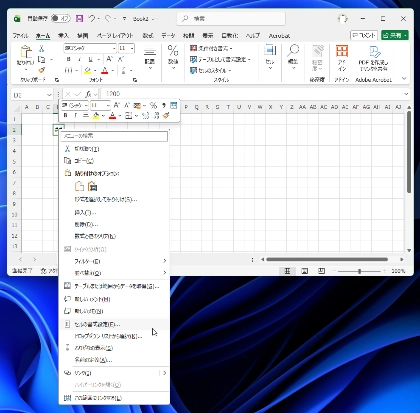Click center align icon in mini toolbar
420x413 pixels.
pyautogui.click(x=86, y=115)
